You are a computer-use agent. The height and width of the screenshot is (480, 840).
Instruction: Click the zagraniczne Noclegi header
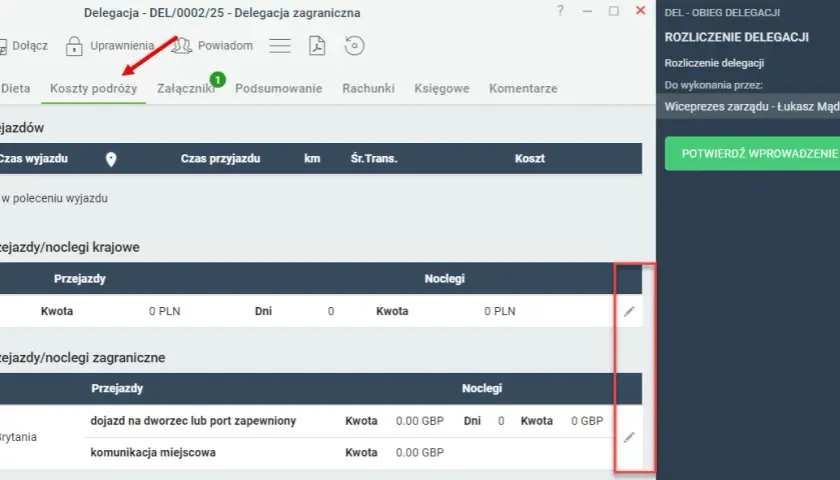482,388
